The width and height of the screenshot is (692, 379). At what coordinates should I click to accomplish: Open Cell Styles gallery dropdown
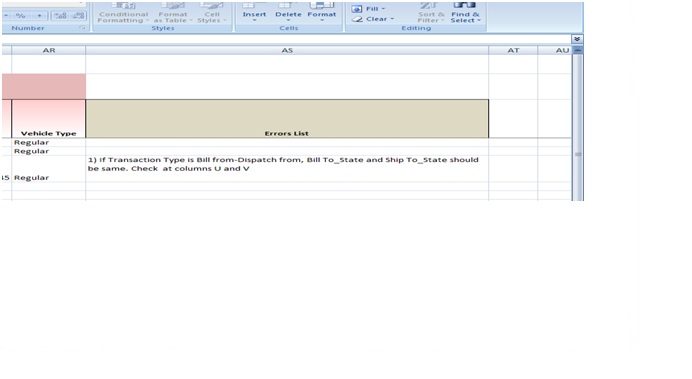point(212,13)
